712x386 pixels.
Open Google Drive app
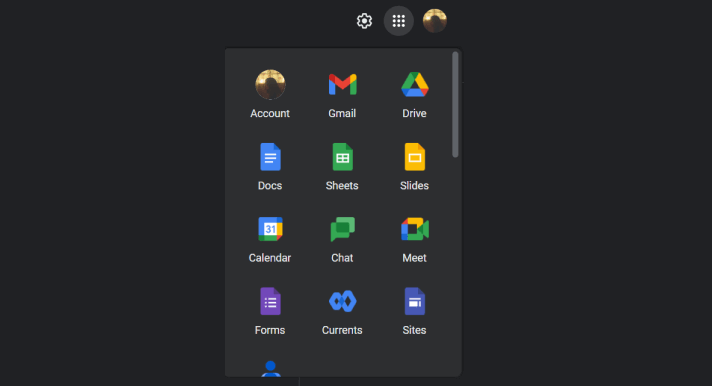pyautogui.click(x=415, y=94)
